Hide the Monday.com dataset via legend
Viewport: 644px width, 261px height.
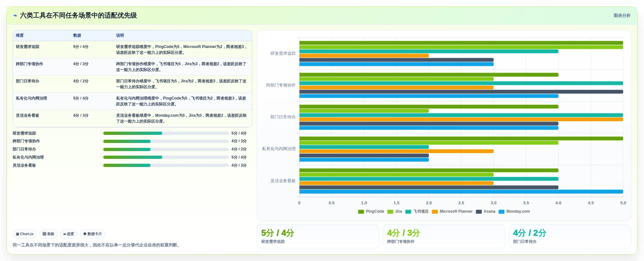514,211
